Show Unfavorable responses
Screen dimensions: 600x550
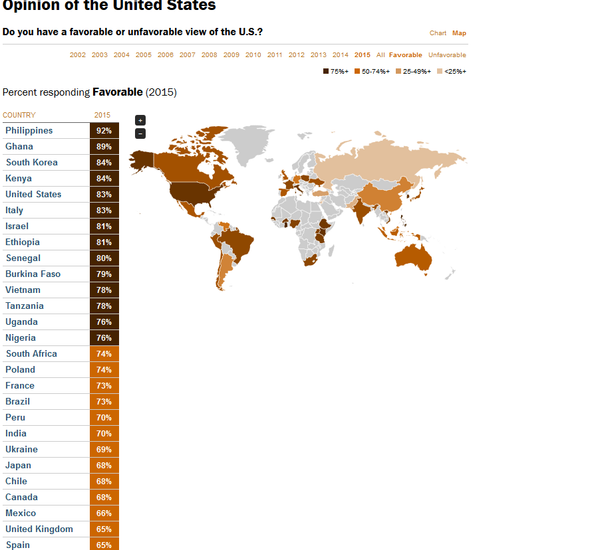(x=447, y=55)
